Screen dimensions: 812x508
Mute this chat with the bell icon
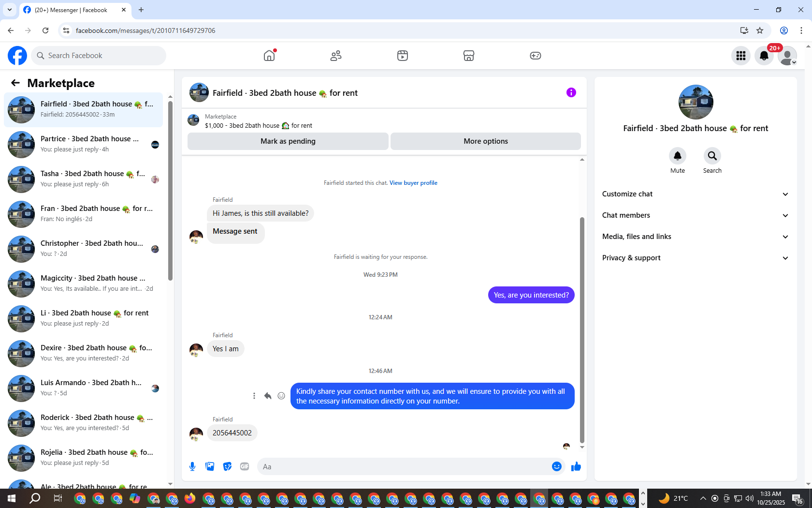tap(678, 156)
